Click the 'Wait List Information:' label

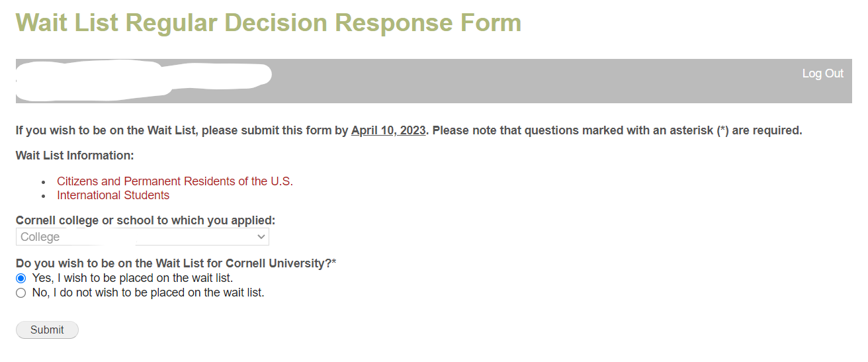pyautogui.click(x=75, y=156)
